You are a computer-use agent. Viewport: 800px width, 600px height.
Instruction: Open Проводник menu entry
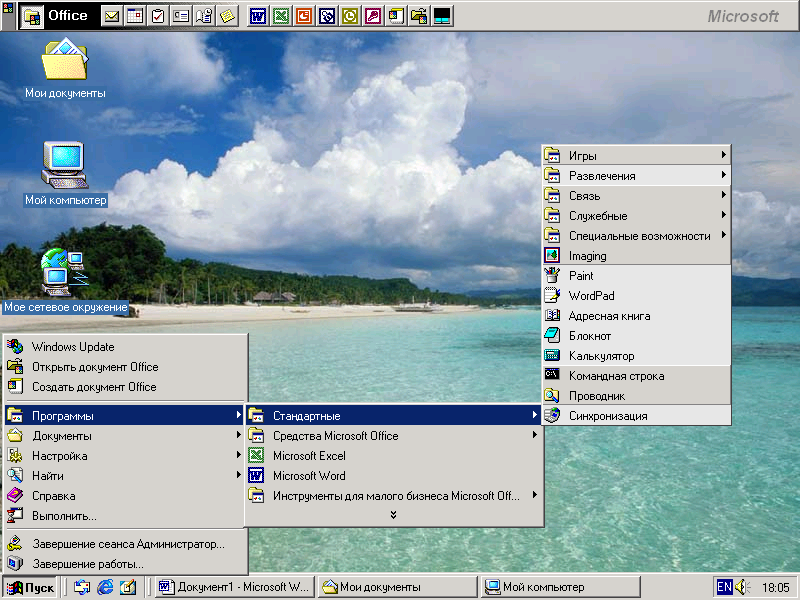pyautogui.click(x=637, y=396)
